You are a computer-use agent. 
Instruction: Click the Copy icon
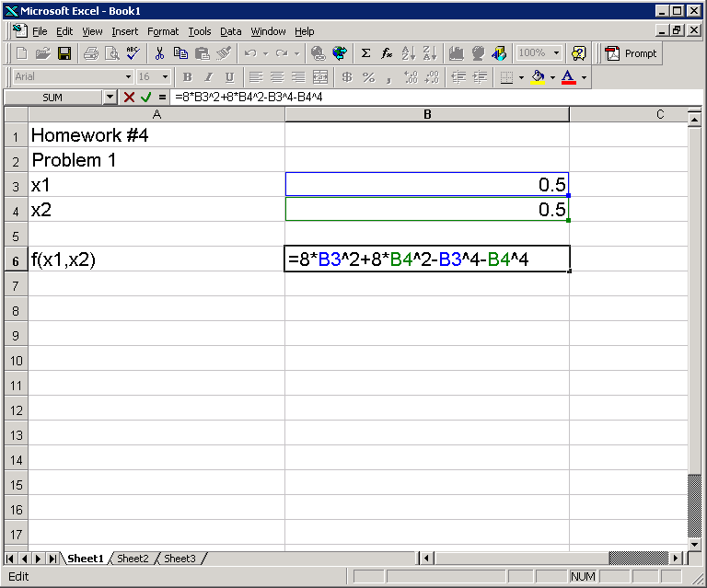click(180, 53)
